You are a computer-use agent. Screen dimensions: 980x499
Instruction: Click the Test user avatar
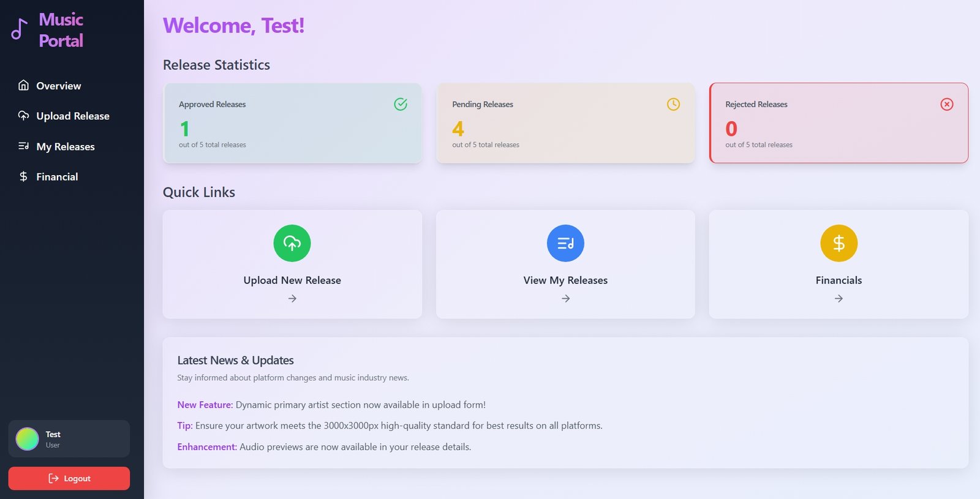(x=27, y=439)
